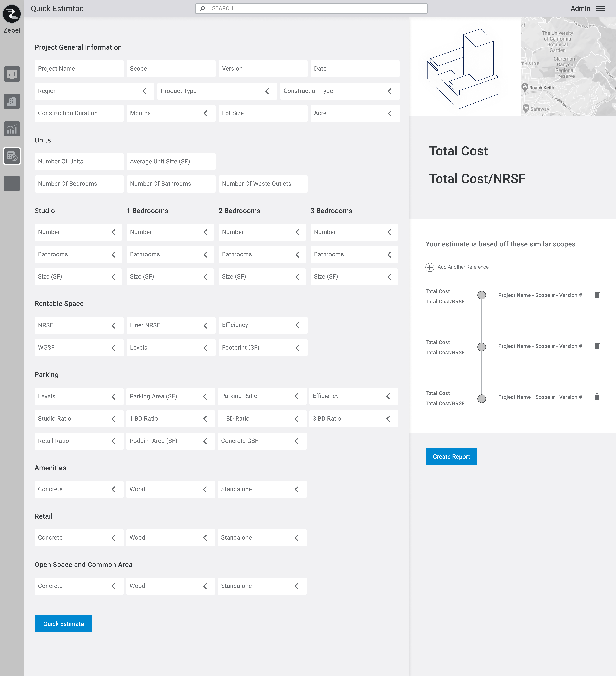616x676 pixels.
Task: Click the Version input field
Action: 263,69
